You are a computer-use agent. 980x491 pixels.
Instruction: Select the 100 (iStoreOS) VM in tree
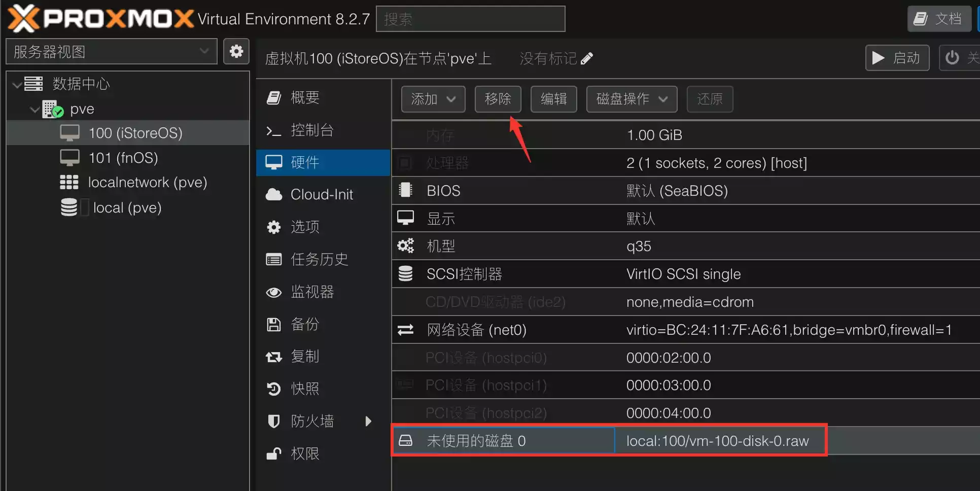pyautogui.click(x=135, y=133)
